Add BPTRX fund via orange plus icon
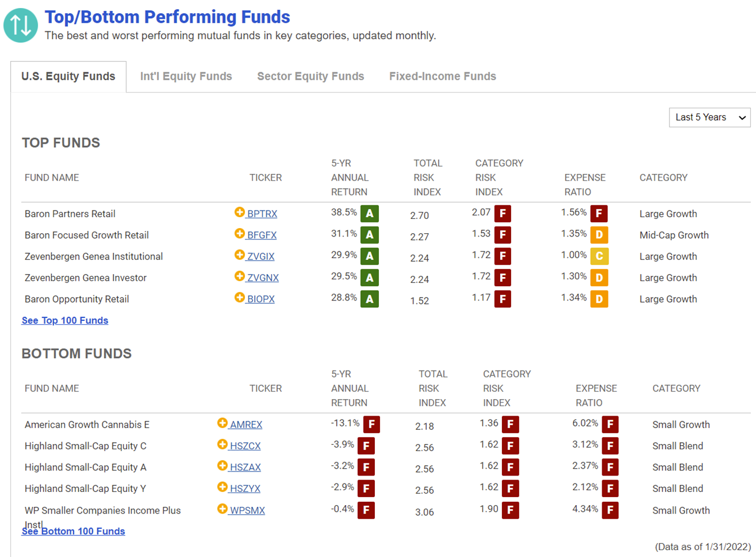The image size is (756, 557). 239,213
